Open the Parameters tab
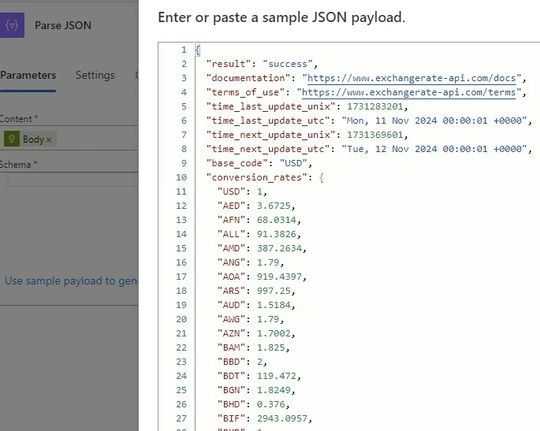 point(28,75)
